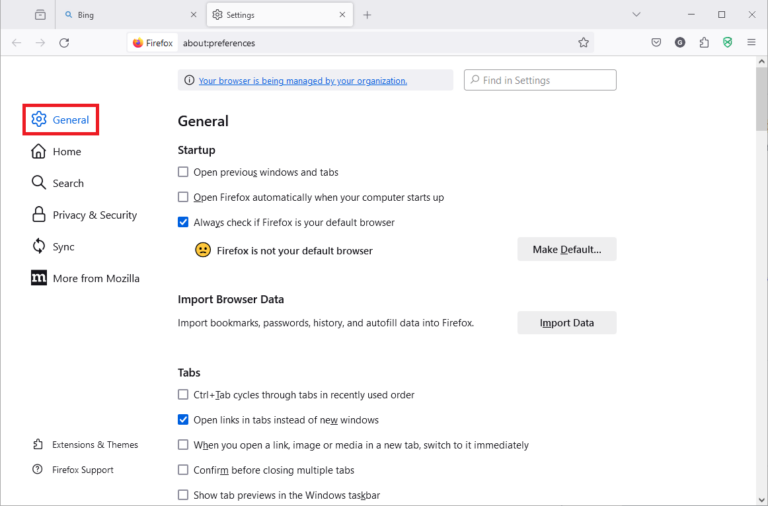Open the Extensions puzzle icon
768x506 pixels.
pyautogui.click(x=704, y=43)
